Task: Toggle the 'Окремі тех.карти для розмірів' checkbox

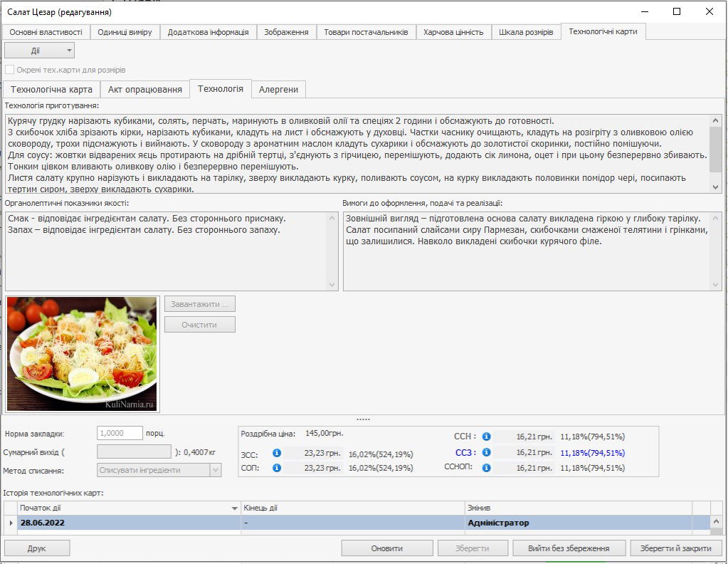Action: click(10, 70)
